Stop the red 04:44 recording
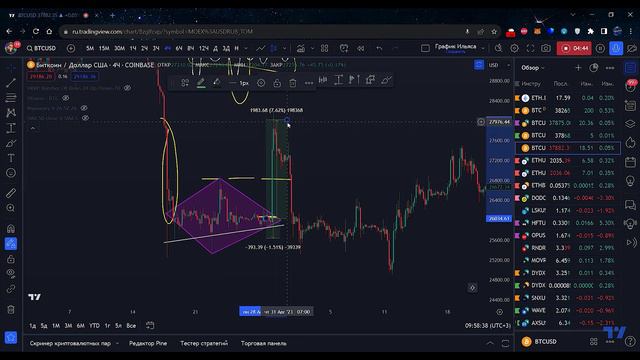This screenshot has width=640, height=360. tap(574, 48)
